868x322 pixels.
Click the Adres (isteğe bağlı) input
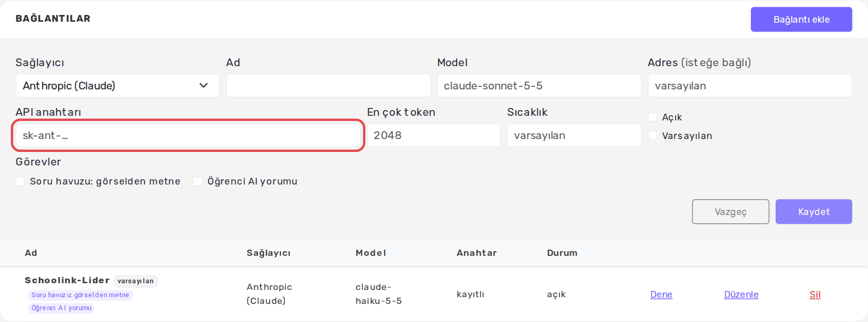750,86
